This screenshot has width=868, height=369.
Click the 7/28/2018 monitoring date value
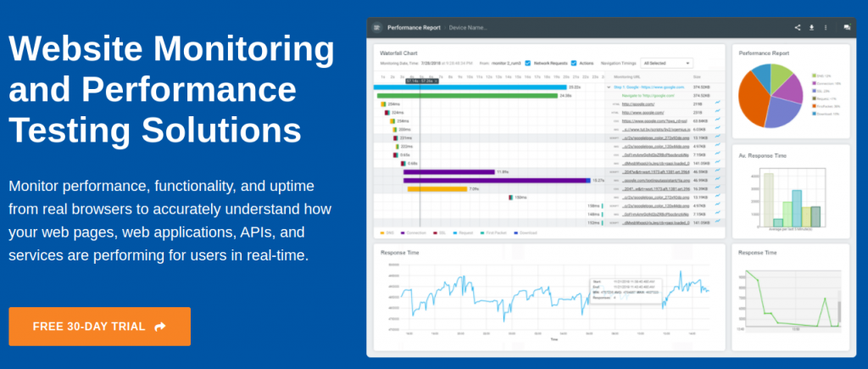429,63
